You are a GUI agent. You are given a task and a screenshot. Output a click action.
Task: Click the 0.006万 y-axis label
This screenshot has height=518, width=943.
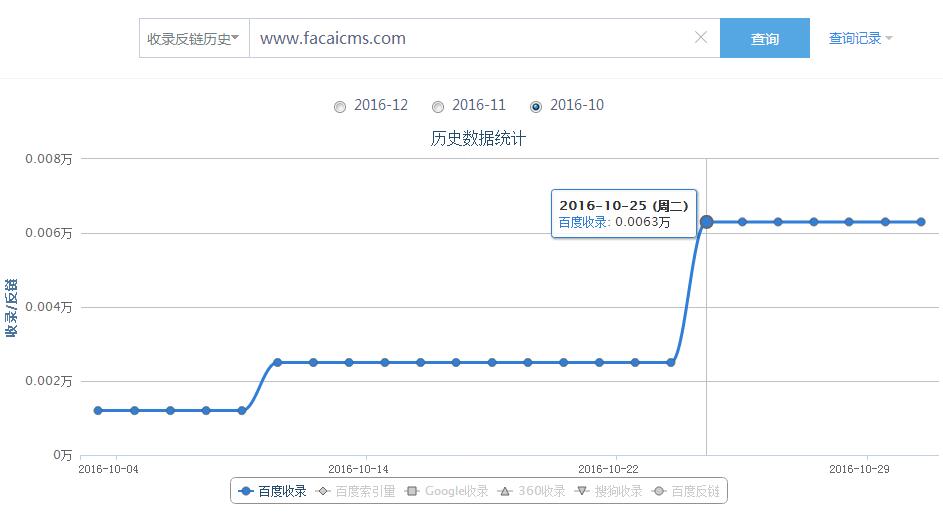click(49, 233)
